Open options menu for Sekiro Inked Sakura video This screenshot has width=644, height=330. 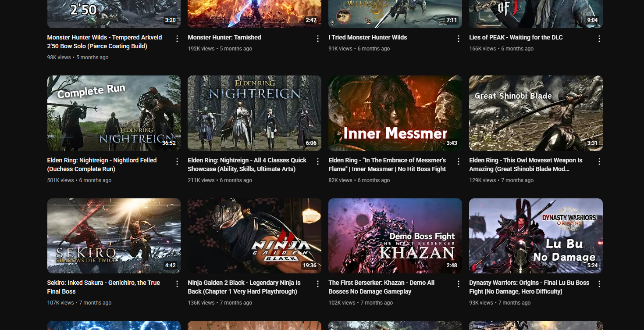pos(177,284)
